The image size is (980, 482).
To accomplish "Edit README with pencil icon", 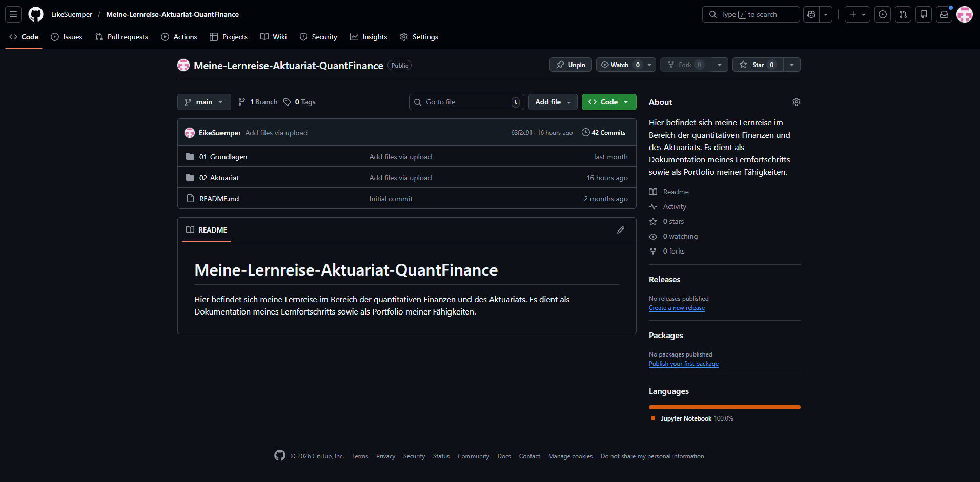I will point(621,230).
